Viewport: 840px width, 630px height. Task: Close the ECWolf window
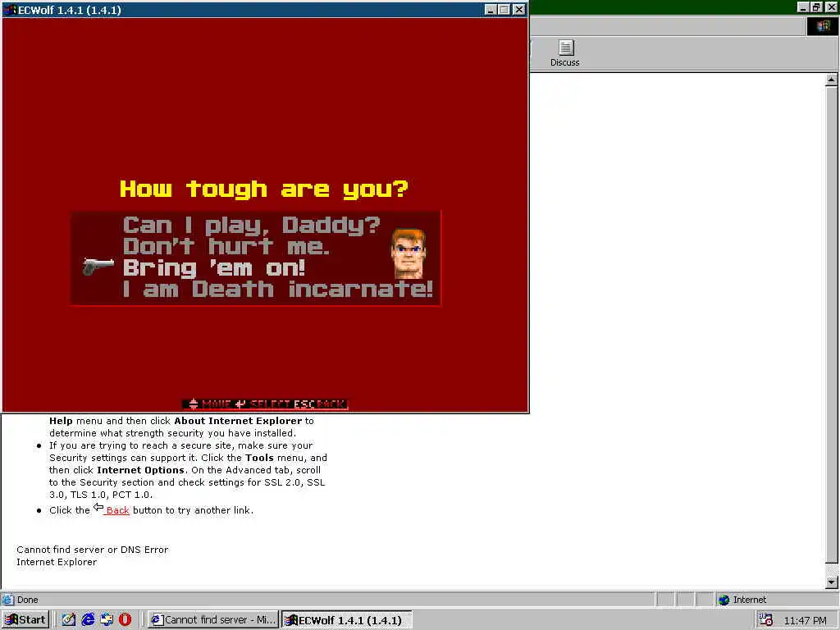click(519, 10)
